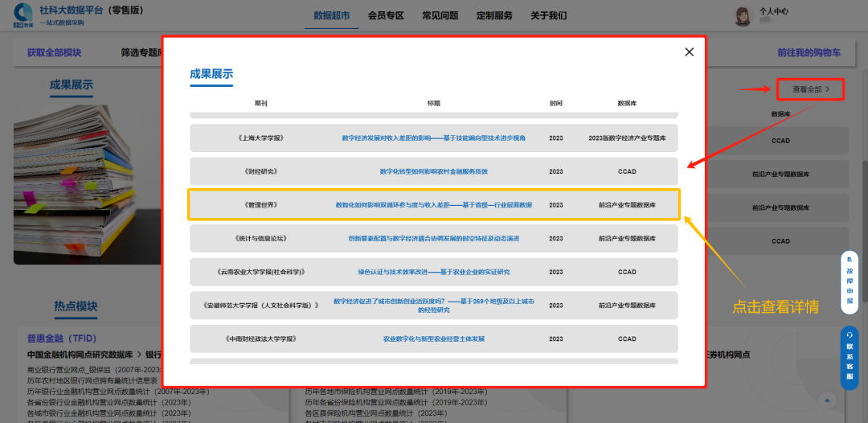Click 获取全部模块 link
868x423 pixels.
click(55, 53)
